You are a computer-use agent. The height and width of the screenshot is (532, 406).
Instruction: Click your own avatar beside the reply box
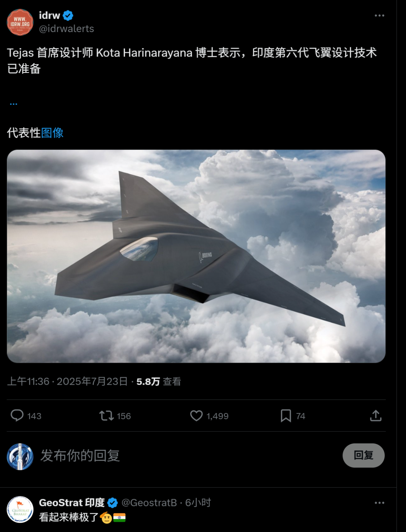click(20, 457)
